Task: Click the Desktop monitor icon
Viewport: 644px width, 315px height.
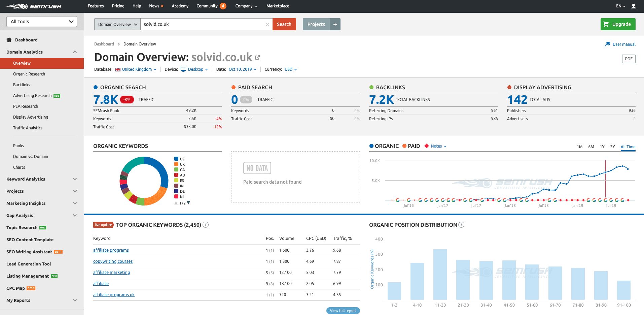Action: 183,69
